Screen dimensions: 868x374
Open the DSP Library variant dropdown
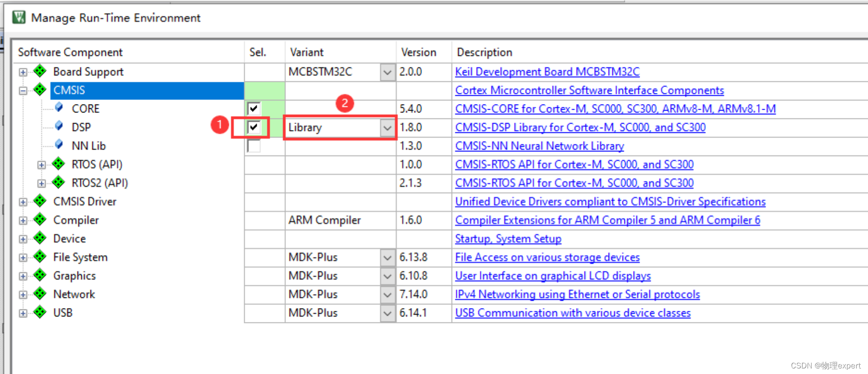point(387,128)
